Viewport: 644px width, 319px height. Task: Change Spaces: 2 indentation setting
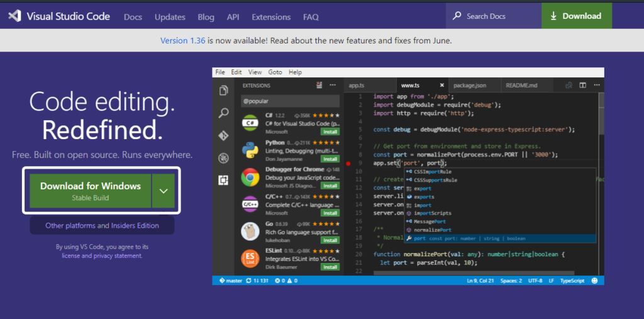511,281
